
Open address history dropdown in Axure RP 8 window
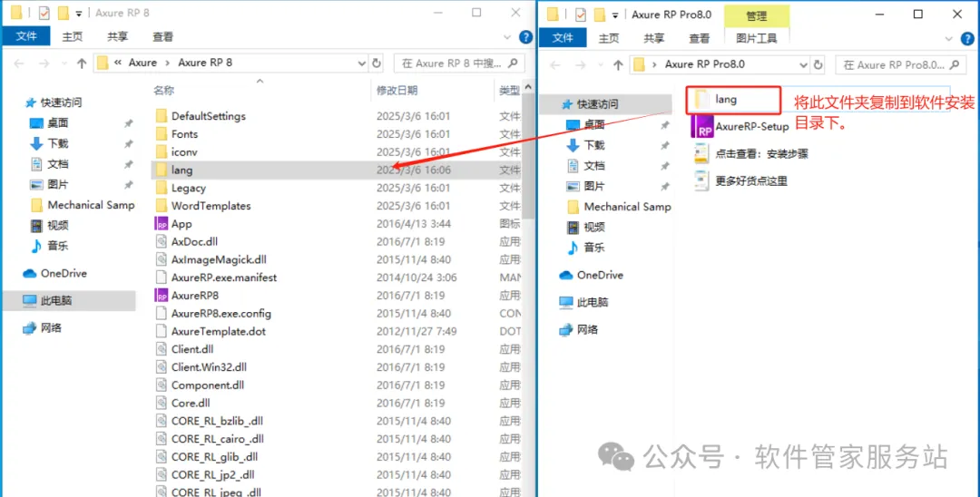pos(361,63)
